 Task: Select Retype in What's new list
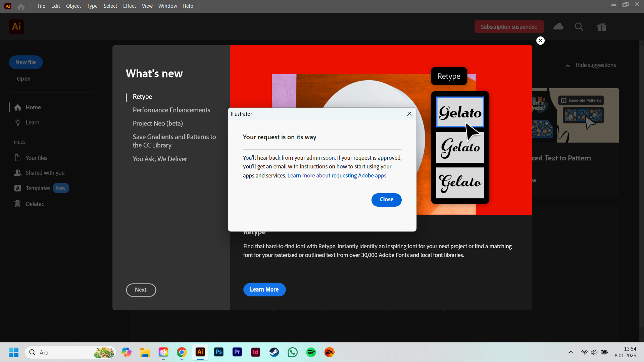click(x=142, y=97)
